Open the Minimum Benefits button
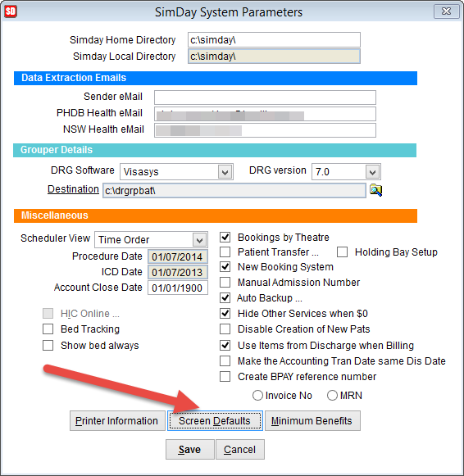Screen dimensions: 464x476 (312, 421)
